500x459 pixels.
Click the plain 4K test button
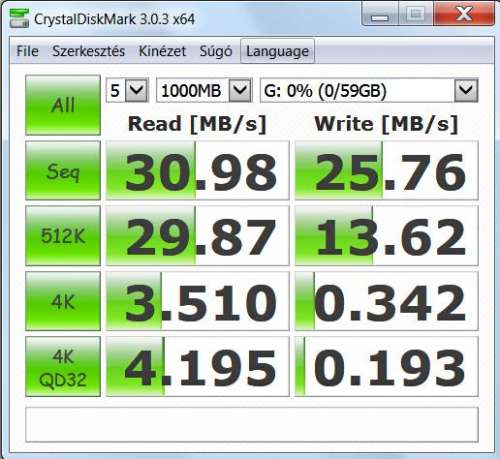pyautogui.click(x=63, y=301)
